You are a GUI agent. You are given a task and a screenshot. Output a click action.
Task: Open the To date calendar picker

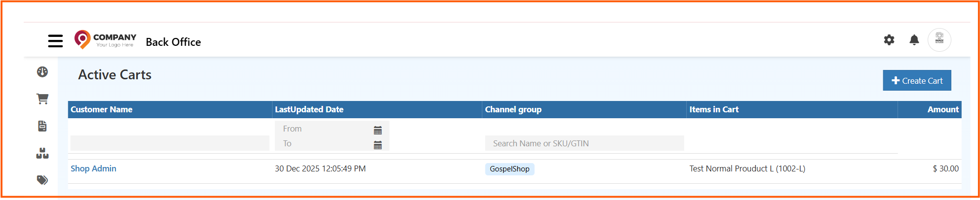coord(378,145)
